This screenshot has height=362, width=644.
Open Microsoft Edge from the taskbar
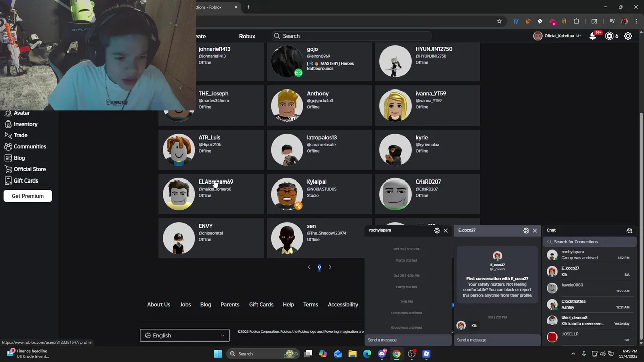367,354
